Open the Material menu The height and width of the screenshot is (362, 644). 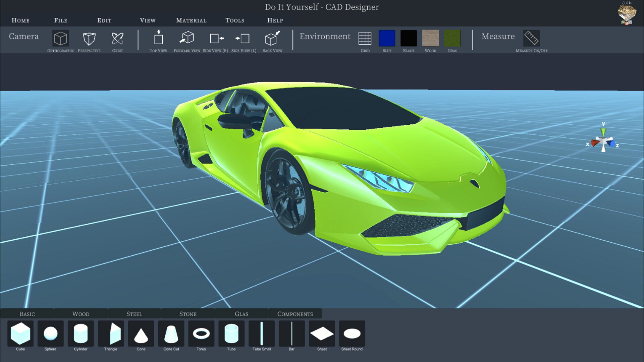click(x=191, y=20)
